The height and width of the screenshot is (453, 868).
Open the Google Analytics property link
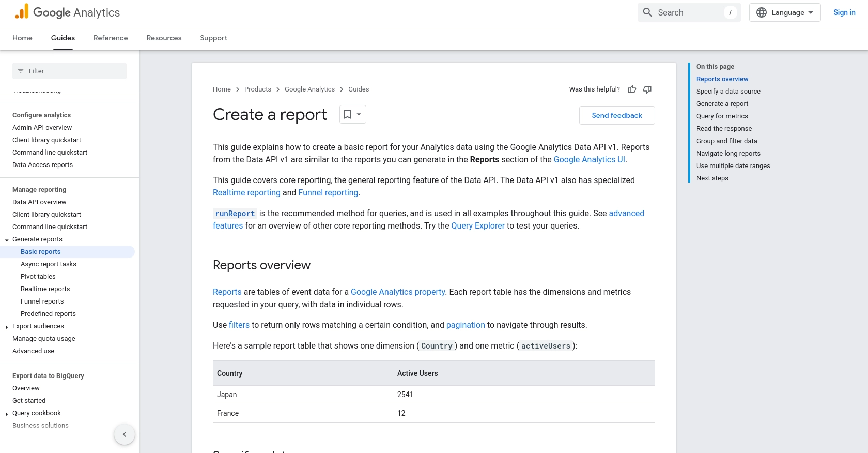click(398, 292)
